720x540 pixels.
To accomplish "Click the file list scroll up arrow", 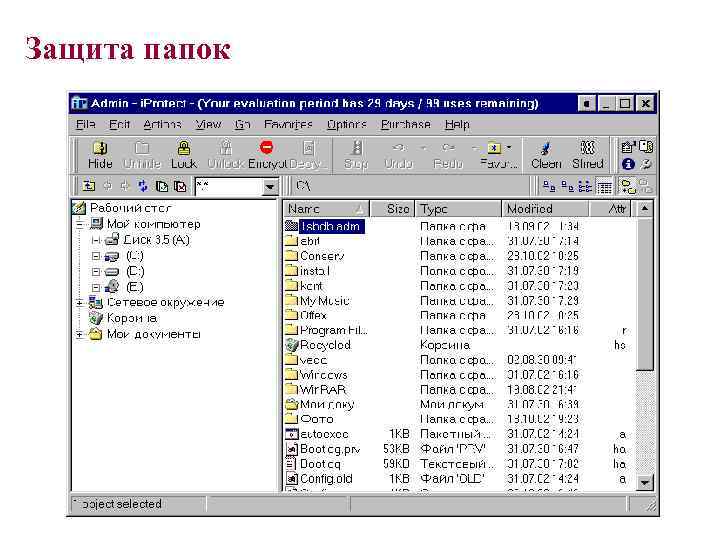I will tap(645, 209).
